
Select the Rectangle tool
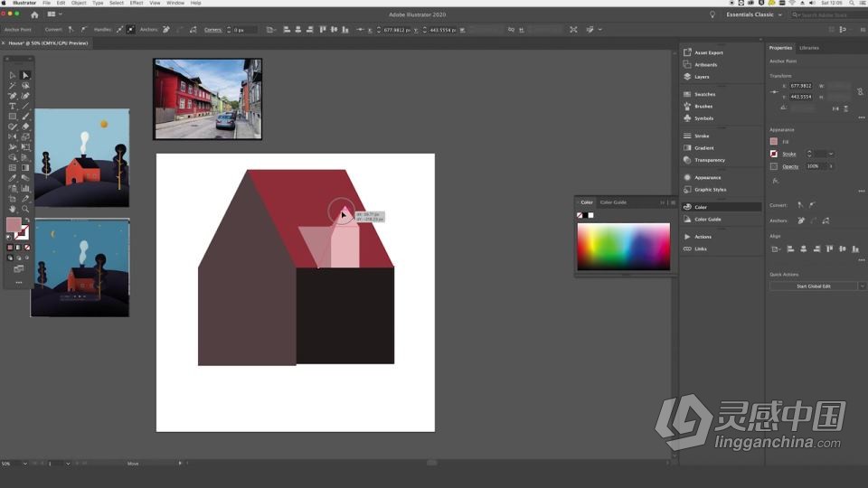(x=12, y=117)
